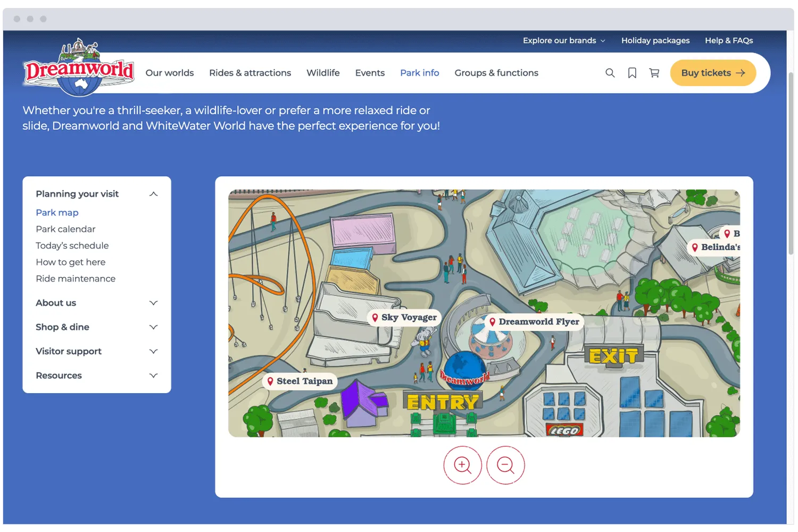Click the bookmark icon in header
This screenshot has width=798, height=532.
point(632,73)
